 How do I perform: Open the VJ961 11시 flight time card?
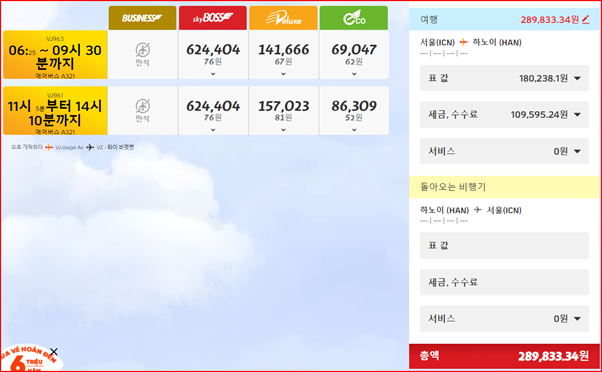55,111
